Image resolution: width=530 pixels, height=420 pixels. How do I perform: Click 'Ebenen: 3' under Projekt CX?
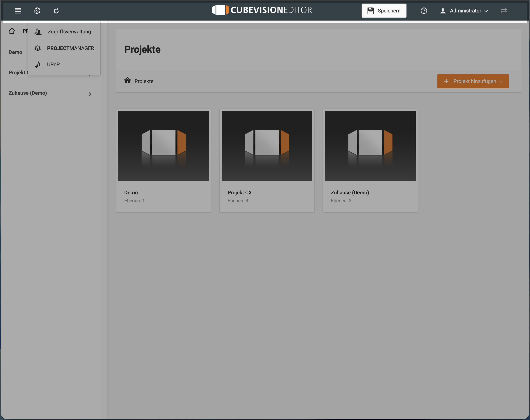[x=238, y=201]
